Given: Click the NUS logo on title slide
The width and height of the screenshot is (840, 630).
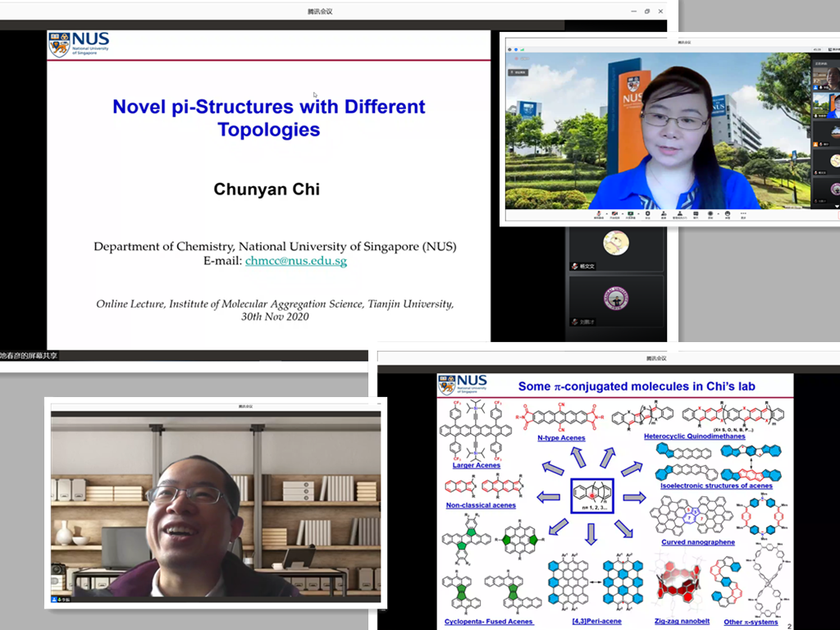Looking at the screenshot, I should point(79,43).
